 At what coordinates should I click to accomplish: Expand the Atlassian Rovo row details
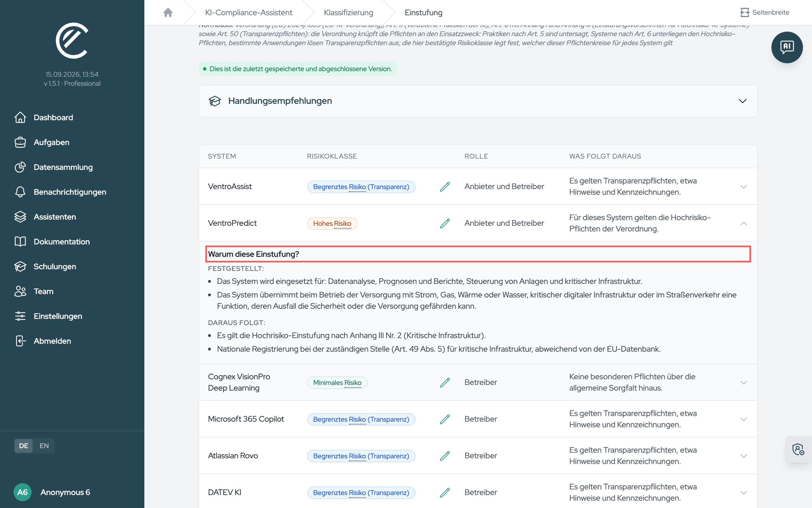(x=743, y=456)
